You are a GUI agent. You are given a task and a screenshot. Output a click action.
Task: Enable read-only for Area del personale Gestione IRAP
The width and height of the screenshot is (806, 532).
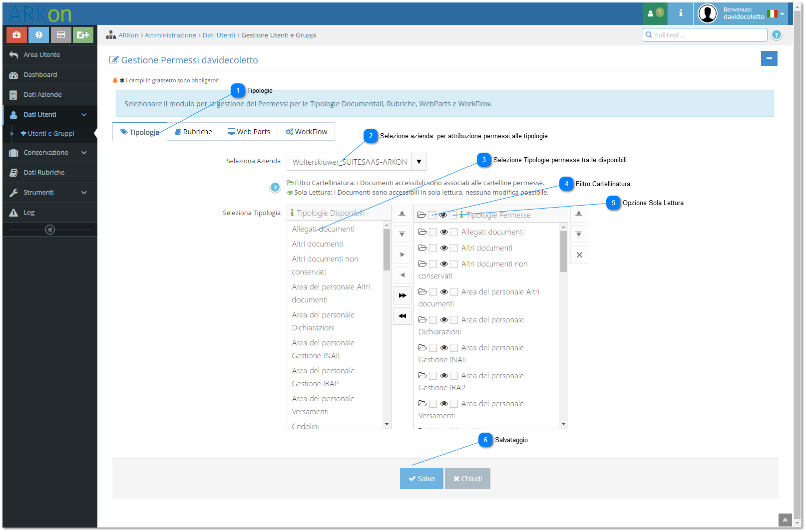(454, 376)
